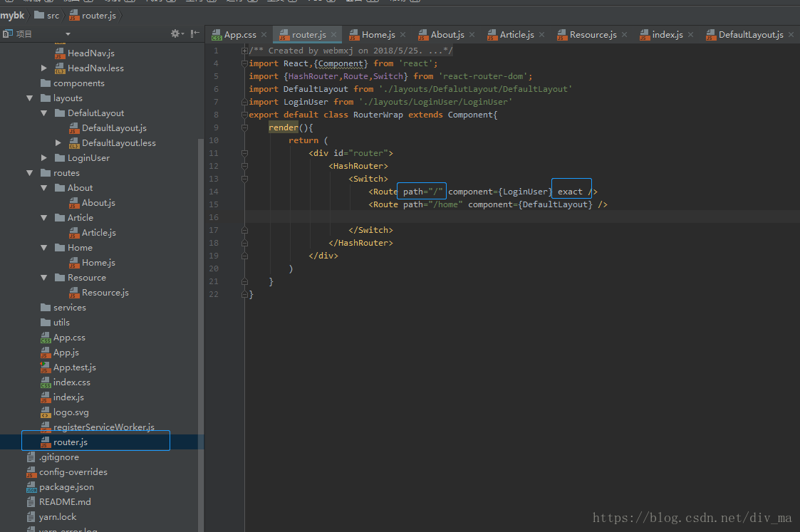Click HeadNav.js file icon in tree

(x=60, y=53)
